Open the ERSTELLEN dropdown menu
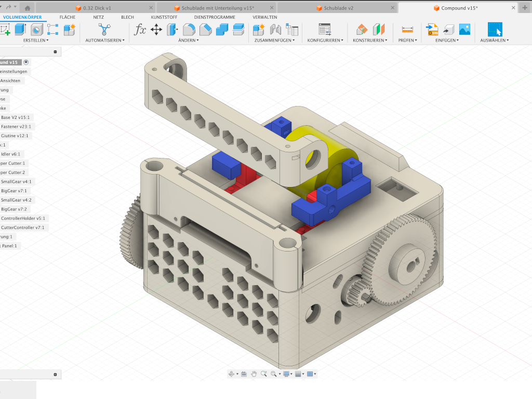Viewport: 532px width, 399px height. [x=36, y=41]
